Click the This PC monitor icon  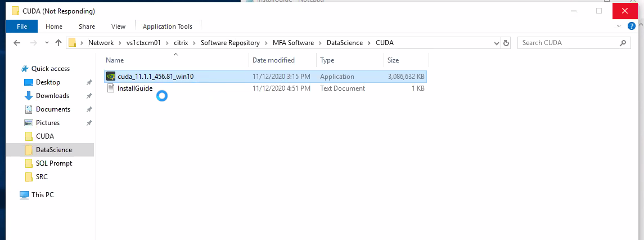tap(24, 195)
